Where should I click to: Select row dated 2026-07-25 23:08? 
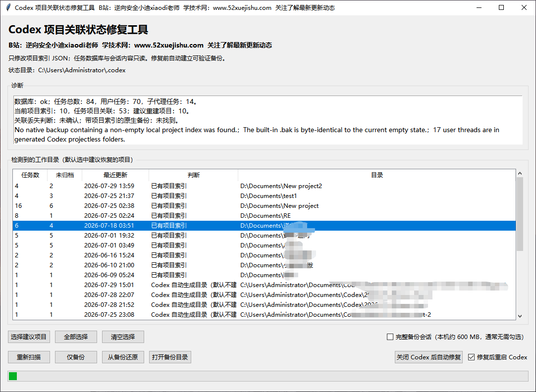[264, 315]
